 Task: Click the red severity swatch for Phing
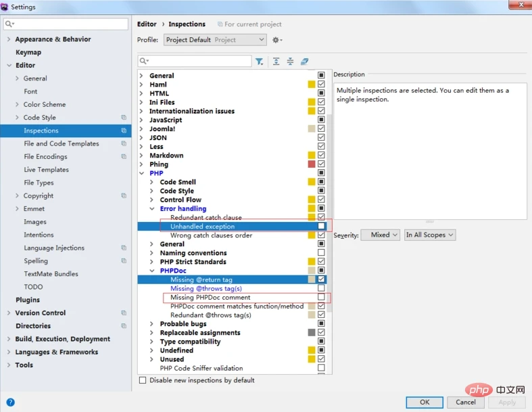pos(312,164)
